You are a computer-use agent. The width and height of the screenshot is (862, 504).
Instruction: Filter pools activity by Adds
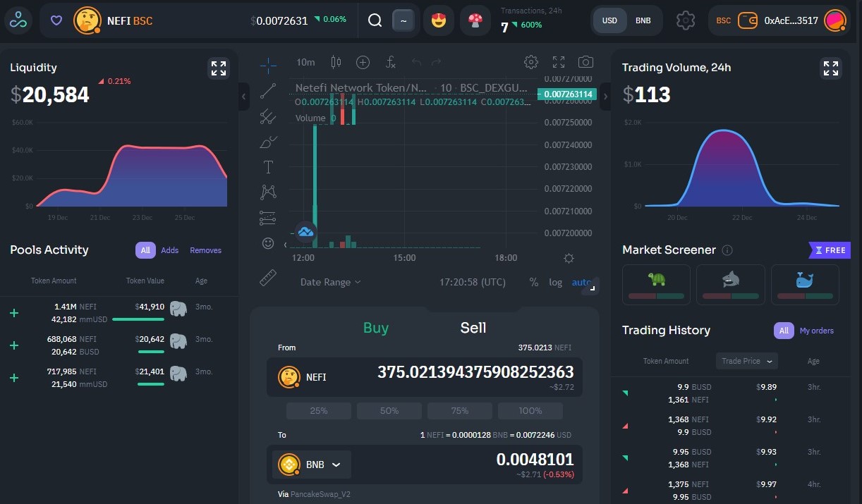[170, 250]
